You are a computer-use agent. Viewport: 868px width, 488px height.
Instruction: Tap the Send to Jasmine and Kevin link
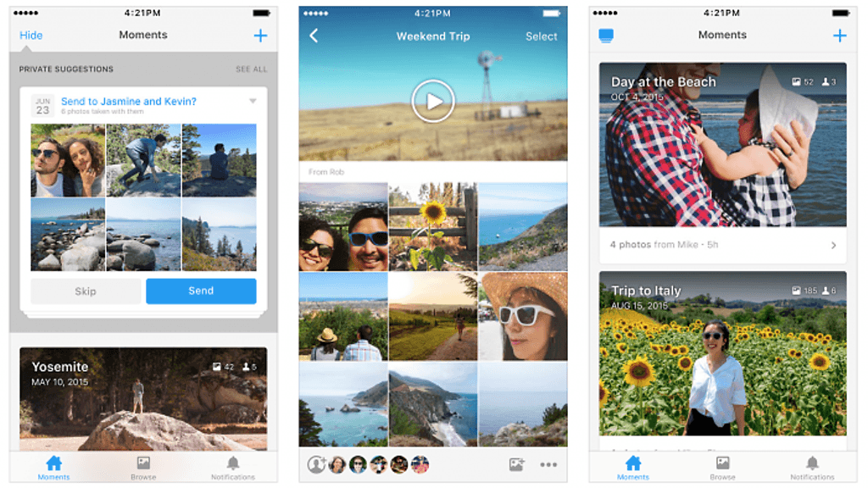[129, 102]
